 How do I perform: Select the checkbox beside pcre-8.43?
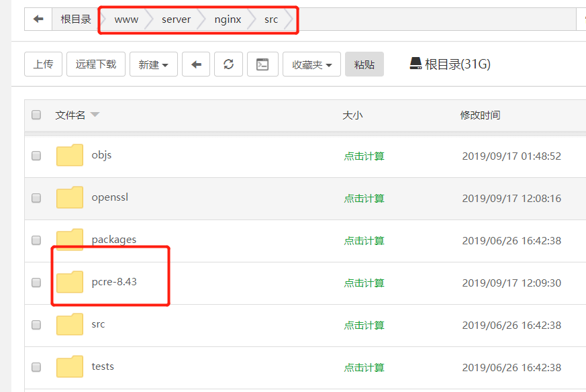pos(36,283)
